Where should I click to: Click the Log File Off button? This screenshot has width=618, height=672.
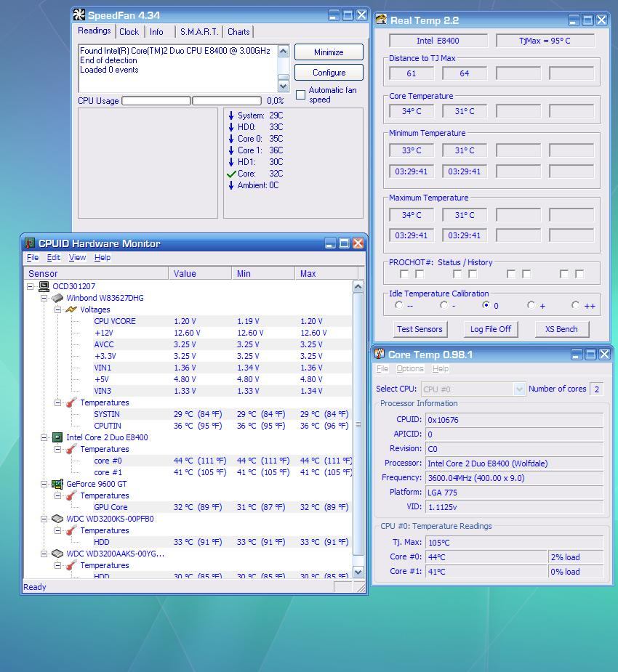point(491,329)
